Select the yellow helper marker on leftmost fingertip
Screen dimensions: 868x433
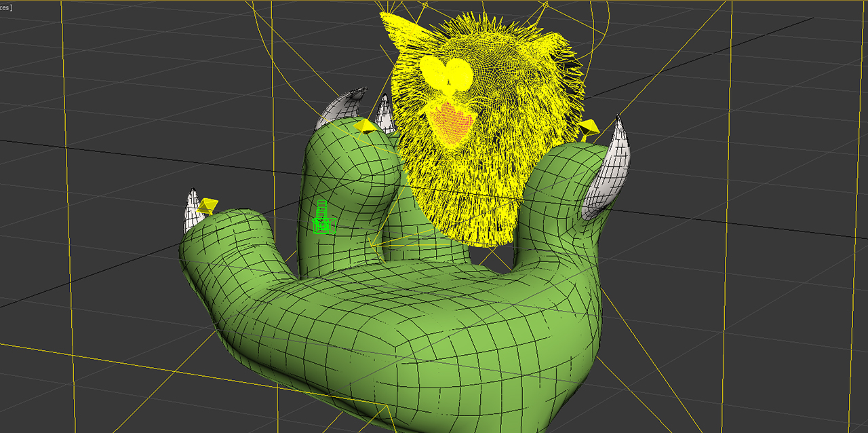pyautogui.click(x=208, y=206)
